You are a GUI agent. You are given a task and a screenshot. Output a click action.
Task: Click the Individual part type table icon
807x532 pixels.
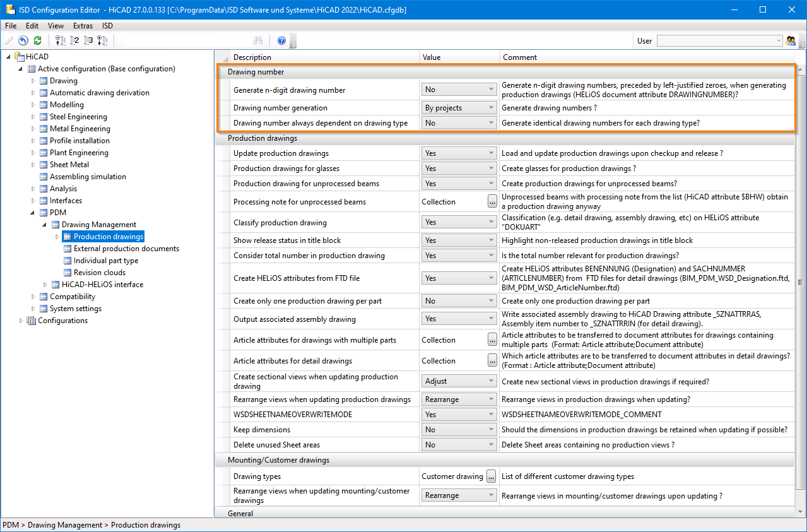coord(68,261)
